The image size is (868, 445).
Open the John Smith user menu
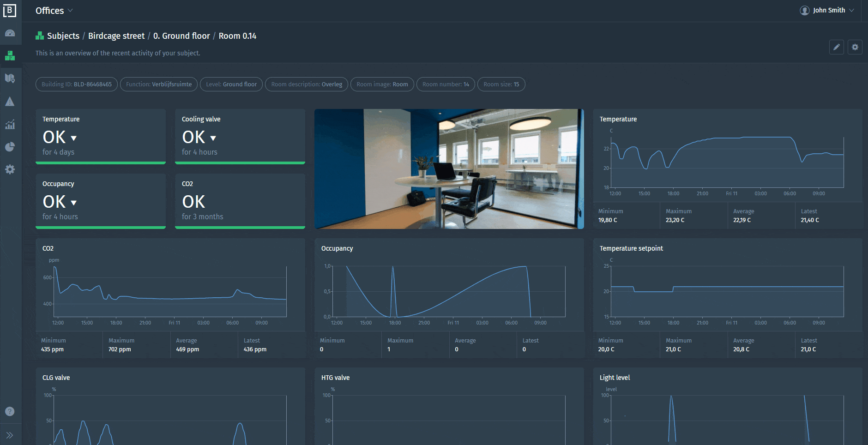pyautogui.click(x=827, y=10)
